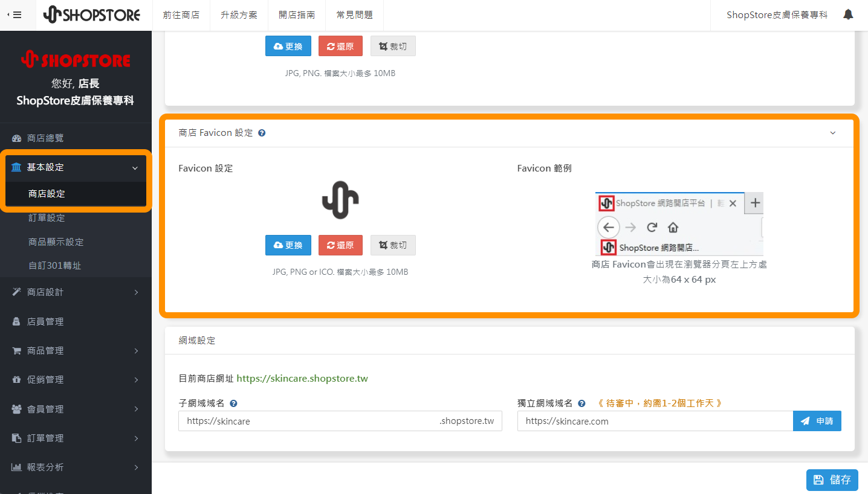Open 開店指南 in top navigation
Viewport: 868px width, 494px height.
pyautogui.click(x=297, y=15)
